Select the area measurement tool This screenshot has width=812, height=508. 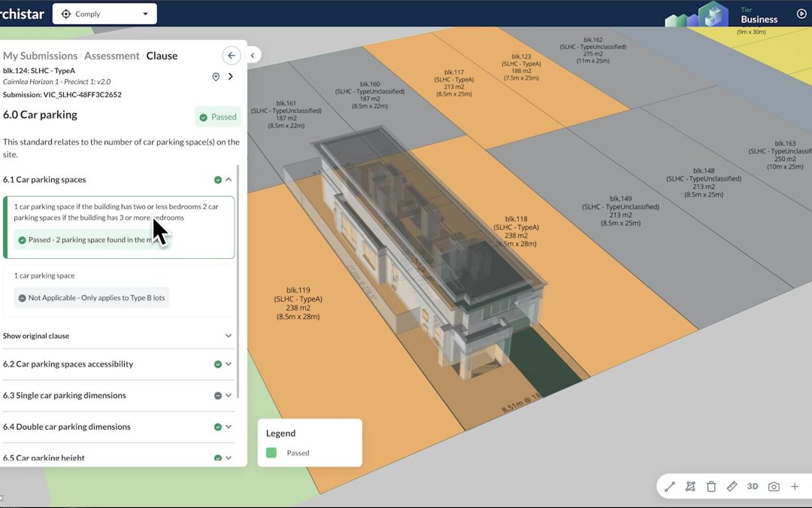click(690, 486)
